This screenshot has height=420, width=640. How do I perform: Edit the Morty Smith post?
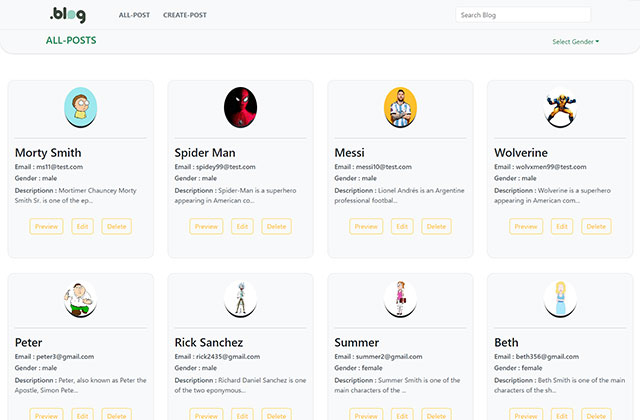[82, 227]
